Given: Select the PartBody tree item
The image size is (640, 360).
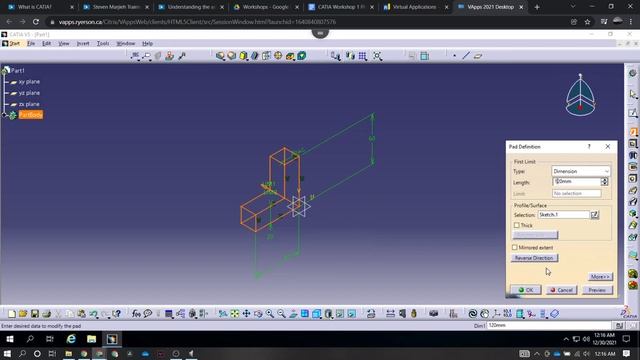Looking at the screenshot, I should [31, 115].
